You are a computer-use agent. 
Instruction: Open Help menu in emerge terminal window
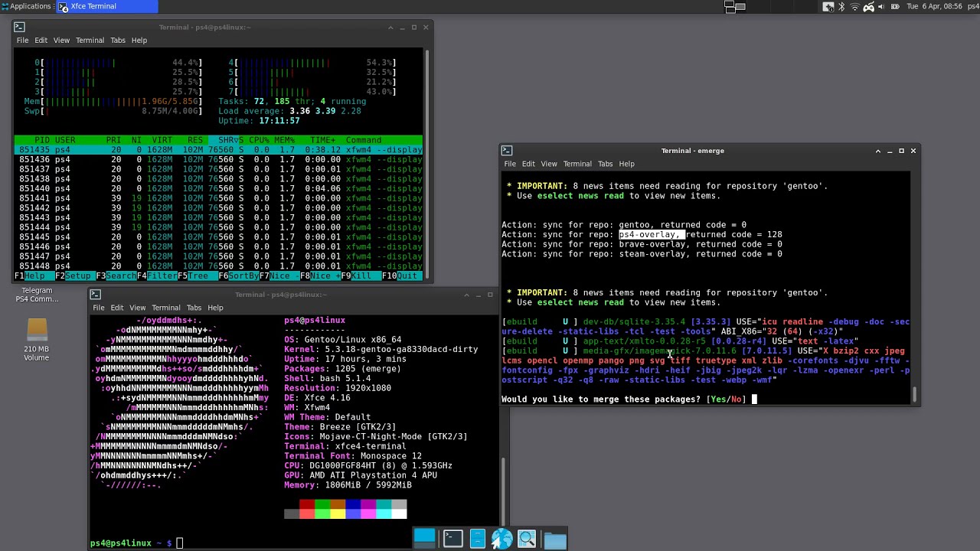pos(626,164)
